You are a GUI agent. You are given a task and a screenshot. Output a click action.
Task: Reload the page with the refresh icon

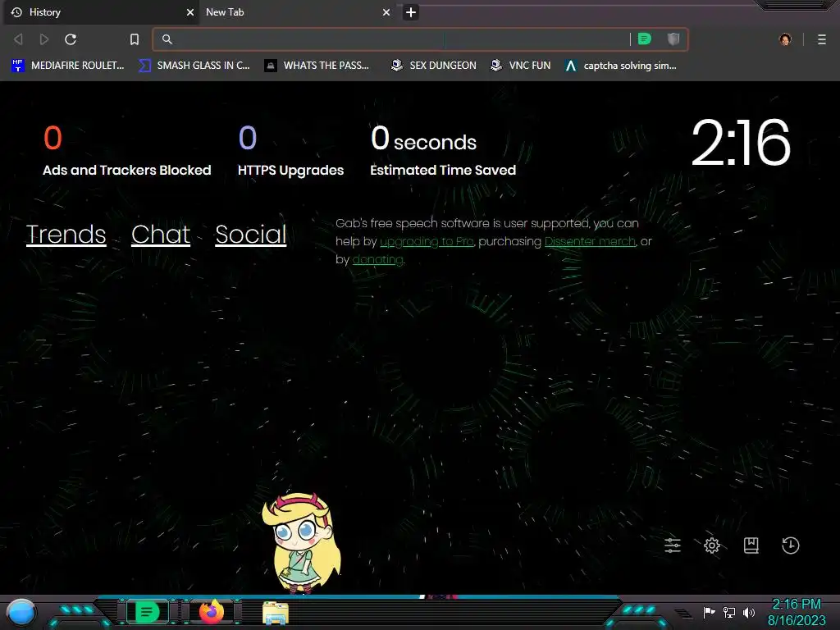coord(71,39)
